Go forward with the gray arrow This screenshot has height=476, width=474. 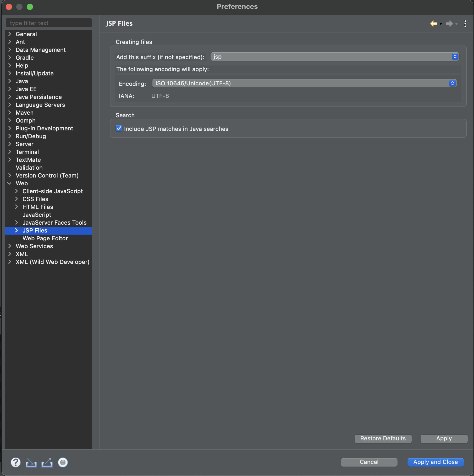[449, 24]
